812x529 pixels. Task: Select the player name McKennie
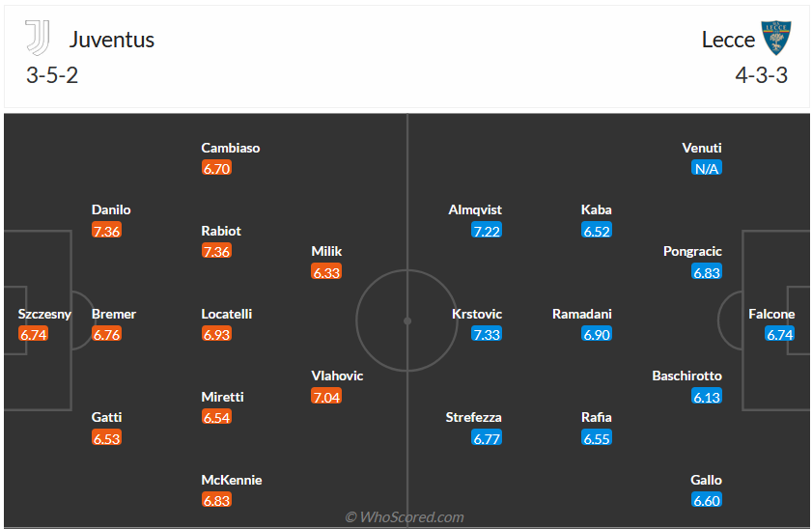(232, 480)
